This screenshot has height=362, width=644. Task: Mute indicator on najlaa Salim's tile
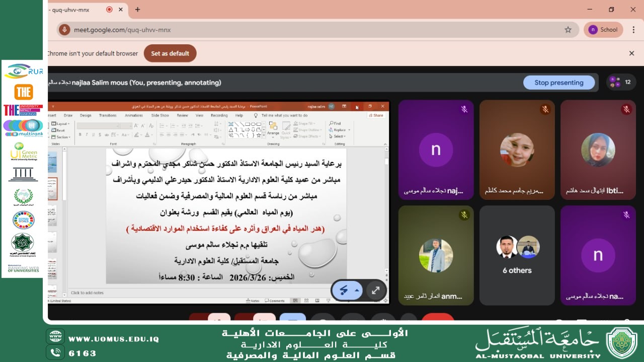tap(465, 110)
